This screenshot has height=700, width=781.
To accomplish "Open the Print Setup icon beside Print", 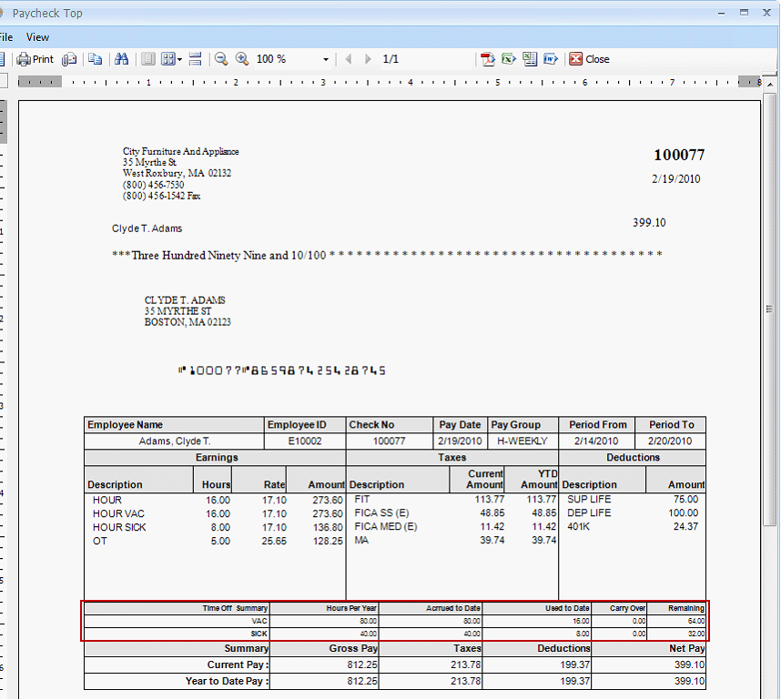I will (x=69, y=58).
